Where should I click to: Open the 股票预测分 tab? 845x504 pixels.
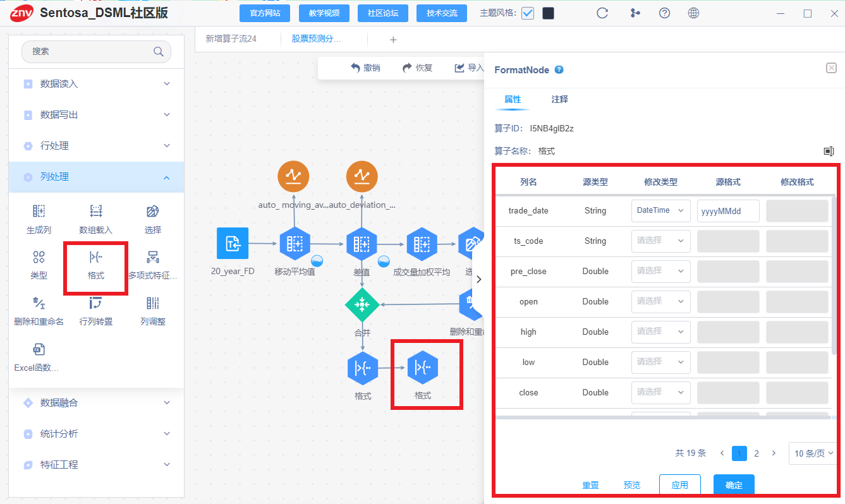tap(316, 39)
